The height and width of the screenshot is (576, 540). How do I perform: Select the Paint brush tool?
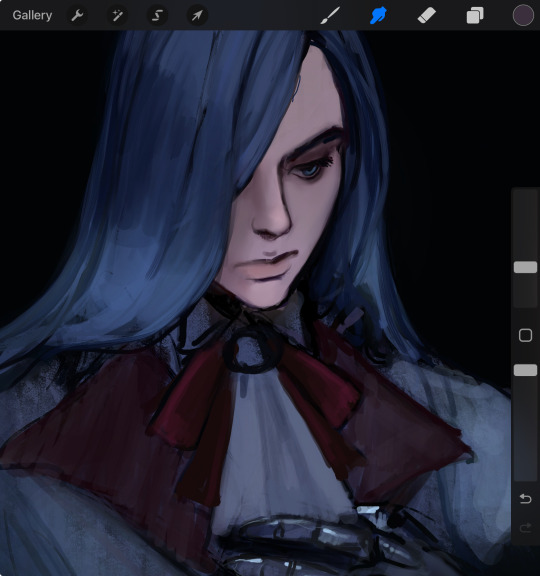pyautogui.click(x=330, y=16)
